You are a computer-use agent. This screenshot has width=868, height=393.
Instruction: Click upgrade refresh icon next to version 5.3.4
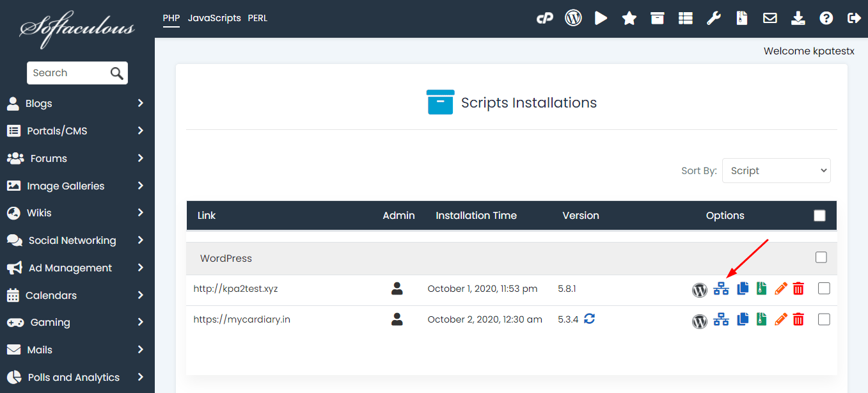(589, 319)
